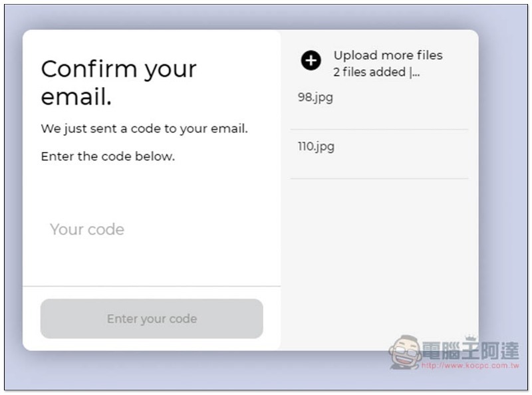Click the 2 files added status text
532x395 pixels.
pos(369,72)
